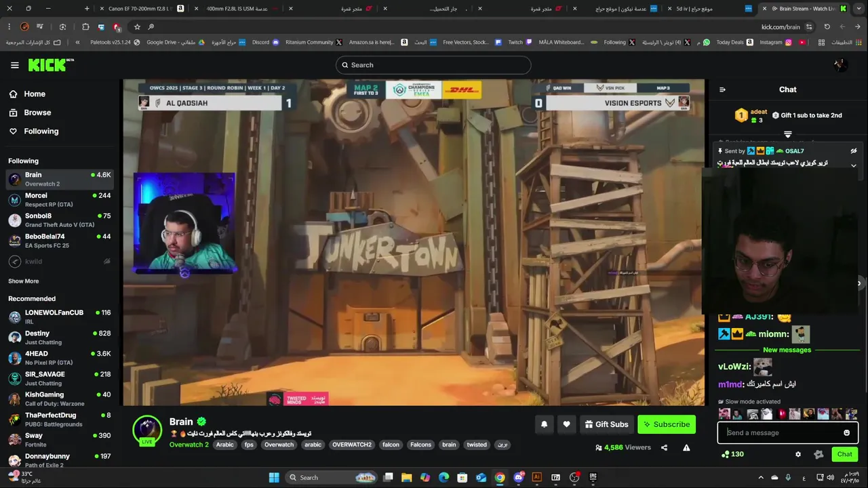This screenshot has width=868, height=488.
Task: Open Destiny recommended channel
Action: tap(59, 337)
